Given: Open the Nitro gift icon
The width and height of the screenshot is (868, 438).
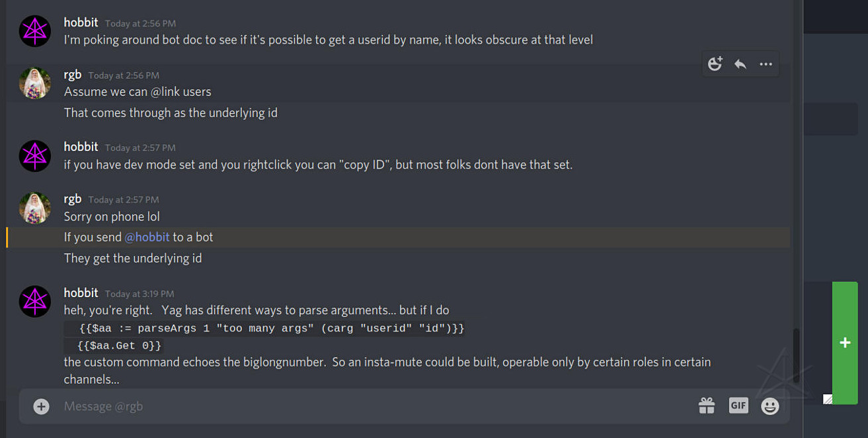Looking at the screenshot, I should pos(707,406).
